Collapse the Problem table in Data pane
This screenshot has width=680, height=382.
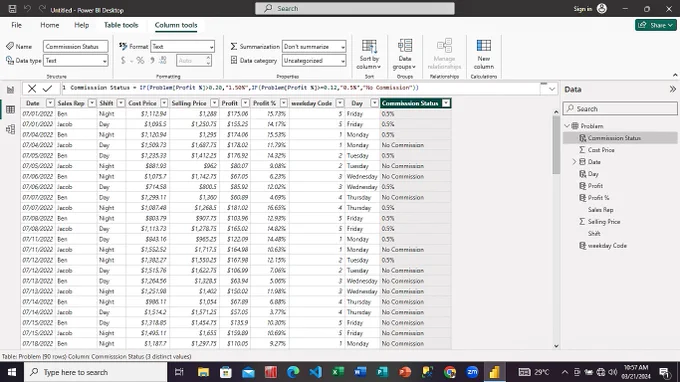[567, 126]
